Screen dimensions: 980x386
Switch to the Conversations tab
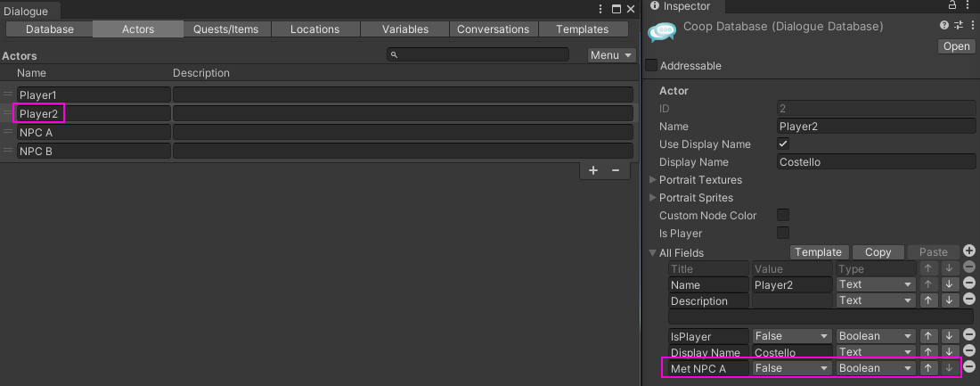(494, 29)
